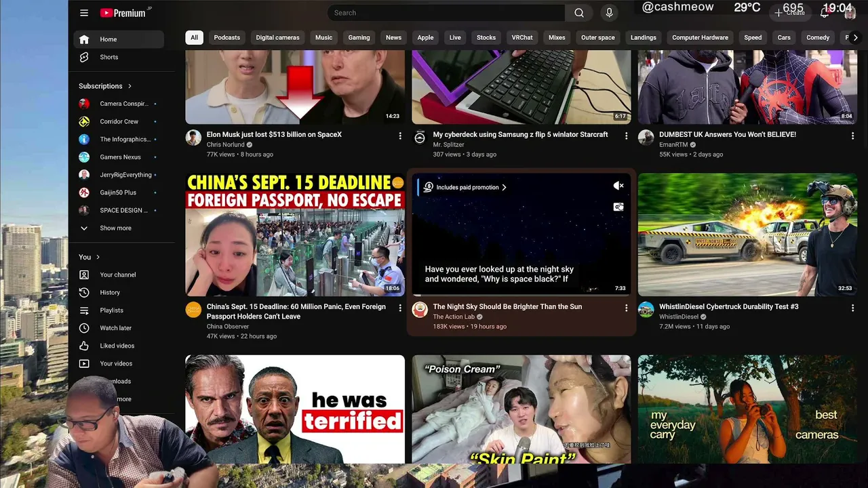
Task: Start voice search with the microphone
Action: coord(609,13)
